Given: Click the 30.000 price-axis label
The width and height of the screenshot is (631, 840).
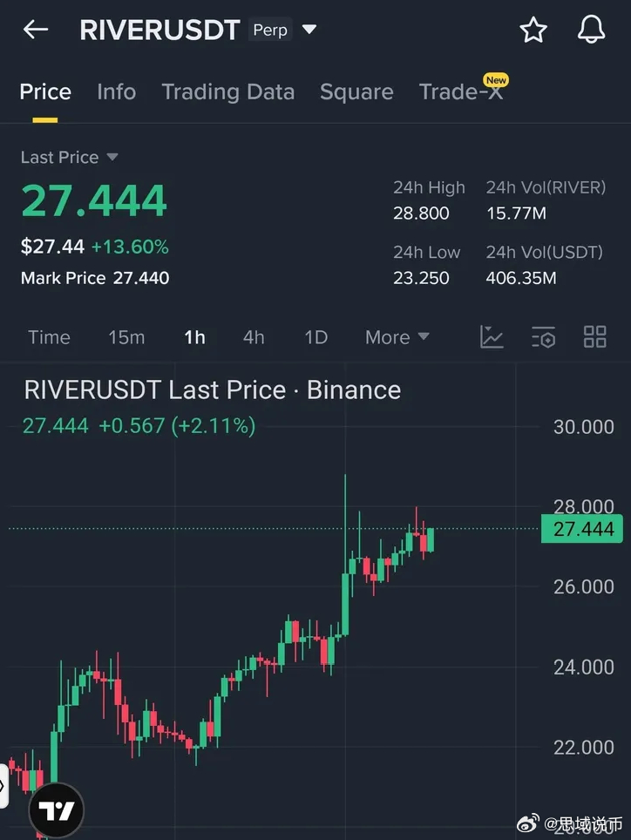Looking at the screenshot, I should [x=583, y=427].
